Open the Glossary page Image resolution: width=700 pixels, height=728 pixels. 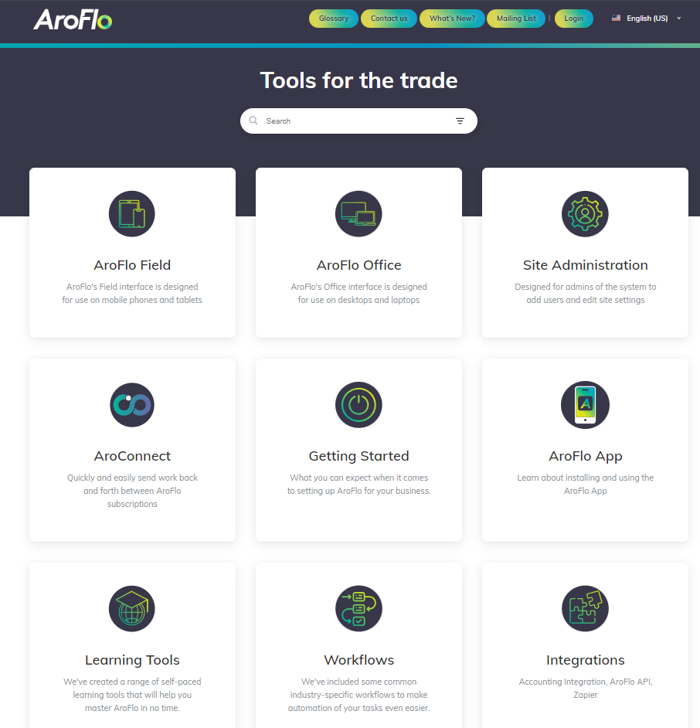[x=333, y=19]
